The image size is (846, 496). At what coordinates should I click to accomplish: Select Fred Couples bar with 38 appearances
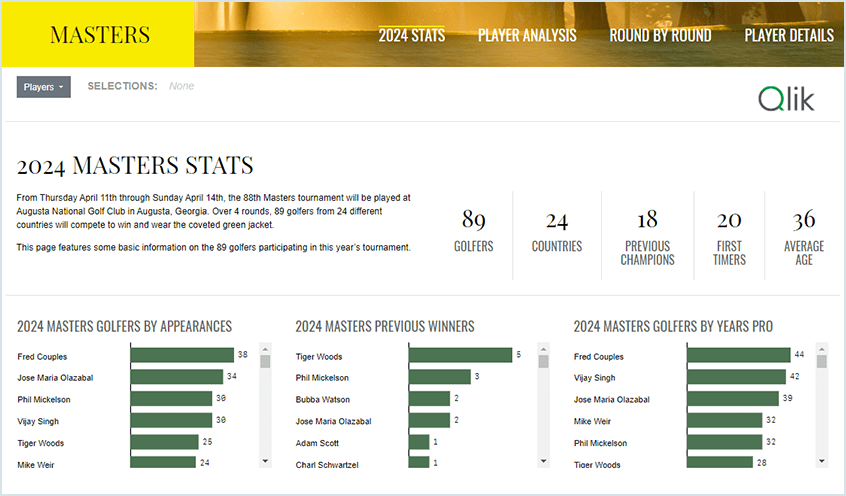point(182,355)
